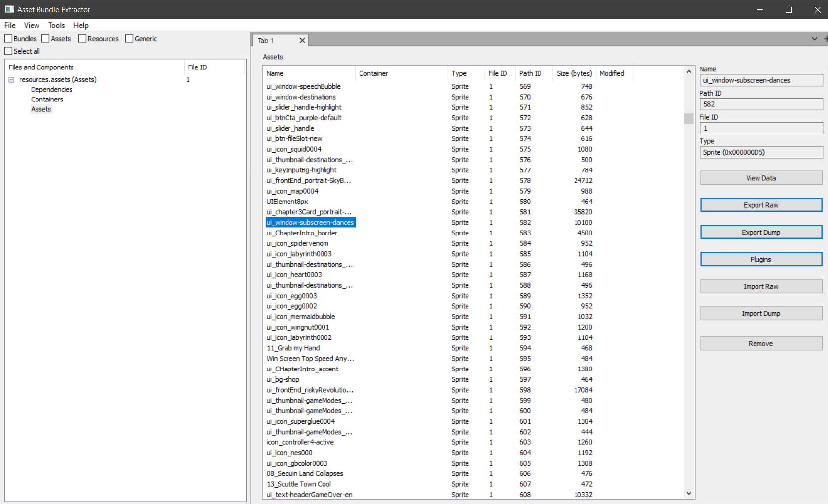The height and width of the screenshot is (504, 828).
Task: Click the Asset Bundle Extractor title icon
Action: (9, 9)
